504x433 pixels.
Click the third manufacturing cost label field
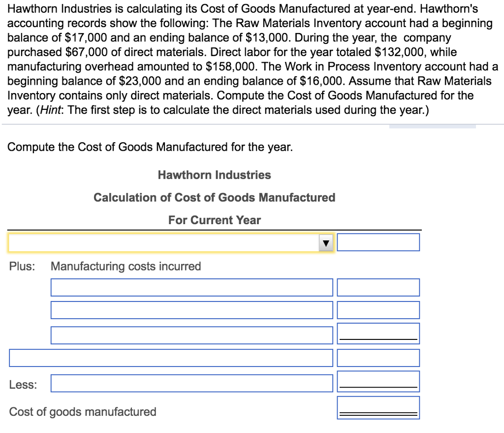click(x=192, y=335)
